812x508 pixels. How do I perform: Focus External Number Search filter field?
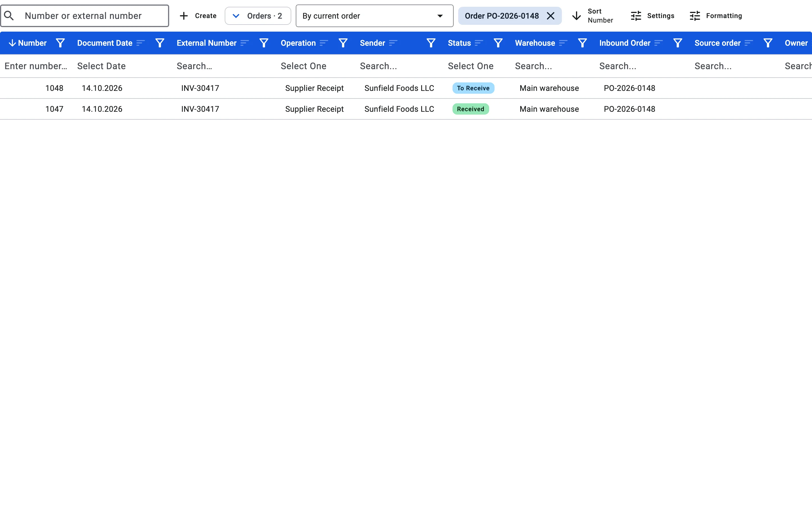click(194, 66)
